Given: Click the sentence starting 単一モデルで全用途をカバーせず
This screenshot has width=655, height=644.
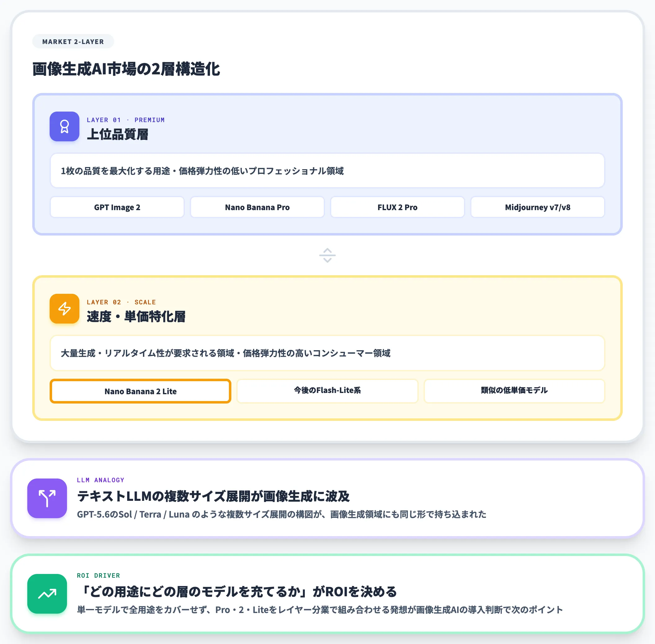Looking at the screenshot, I should pyautogui.click(x=320, y=610).
